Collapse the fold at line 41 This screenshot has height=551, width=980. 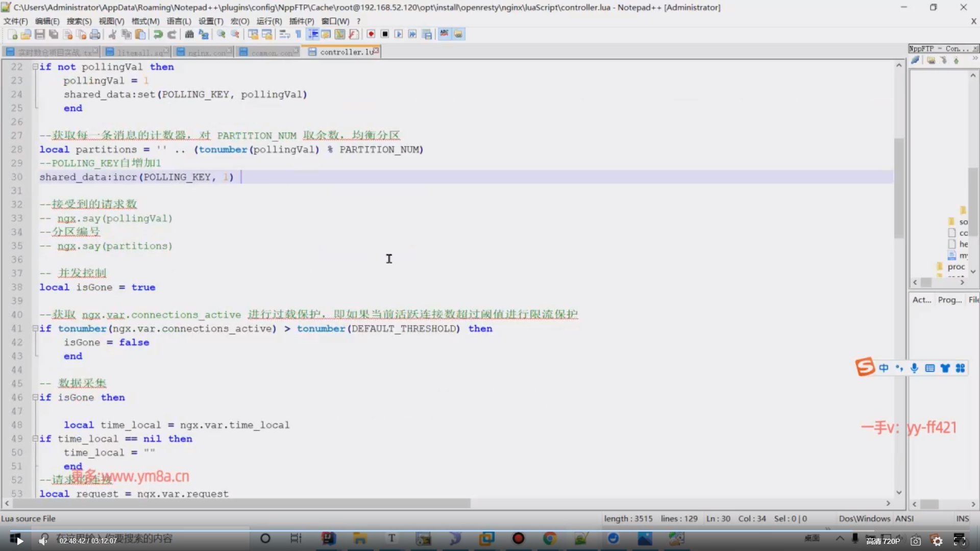coord(35,329)
